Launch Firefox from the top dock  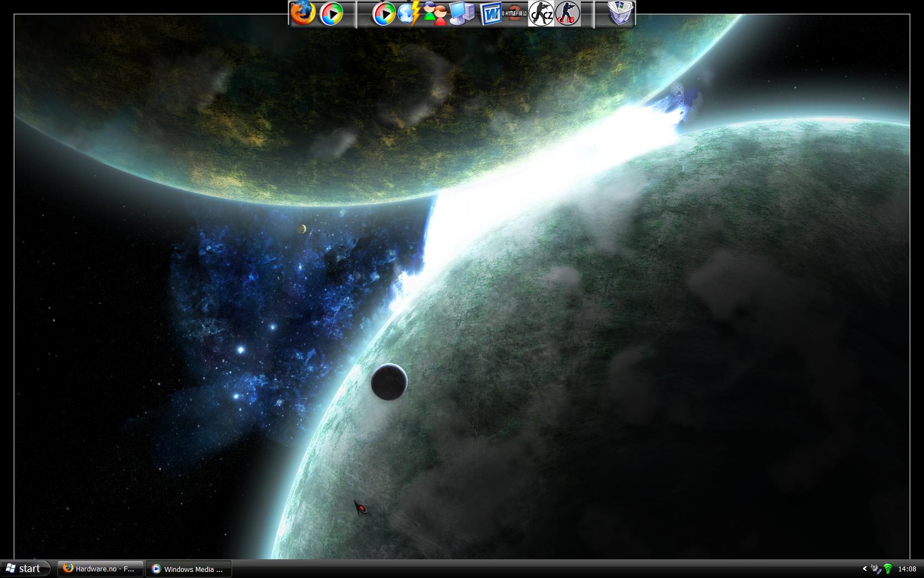pos(302,13)
